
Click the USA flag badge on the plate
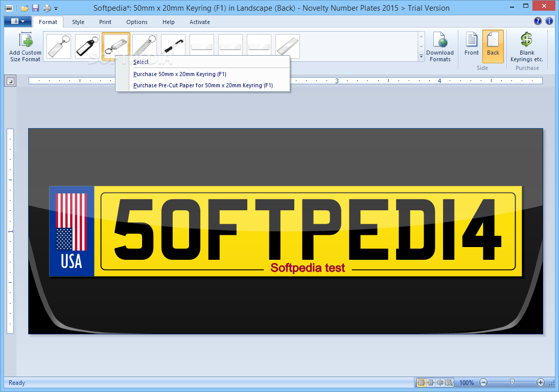tap(72, 231)
